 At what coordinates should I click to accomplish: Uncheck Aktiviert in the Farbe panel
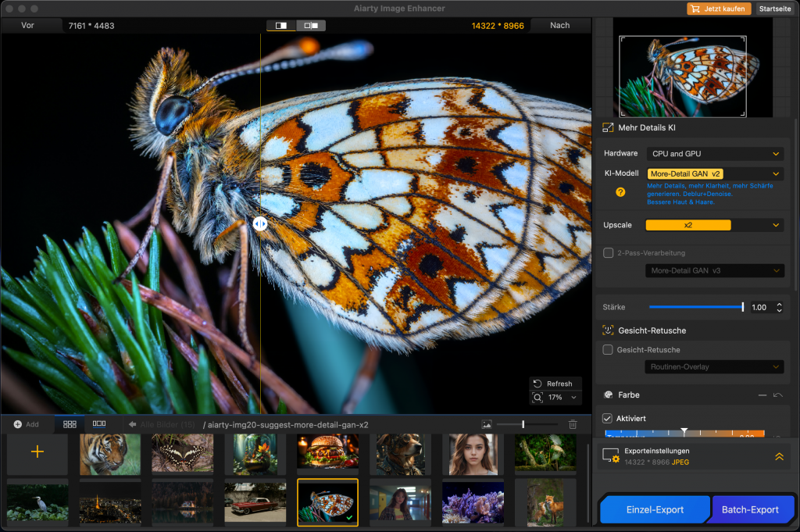607,418
